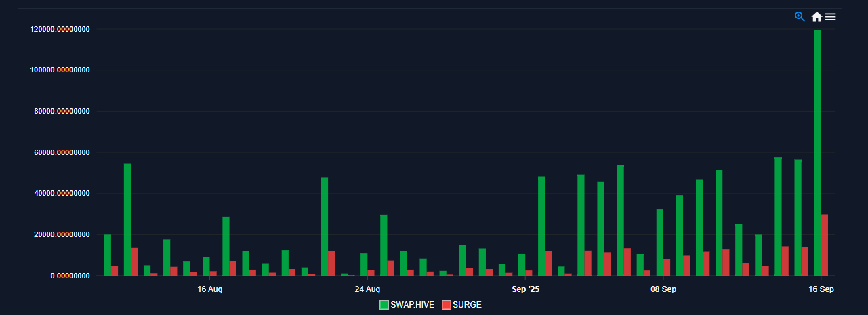
Task: Click the red SURGE legend color marker
Action: coord(447,305)
